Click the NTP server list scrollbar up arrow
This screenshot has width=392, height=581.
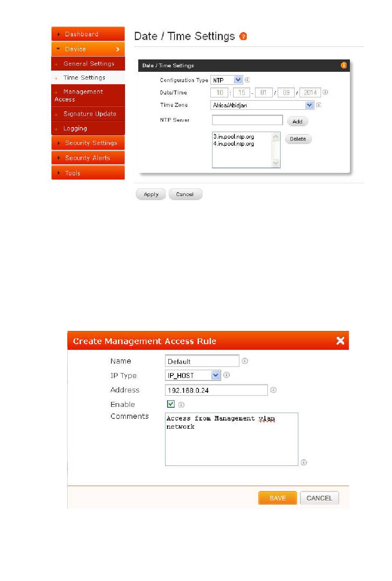point(276,136)
